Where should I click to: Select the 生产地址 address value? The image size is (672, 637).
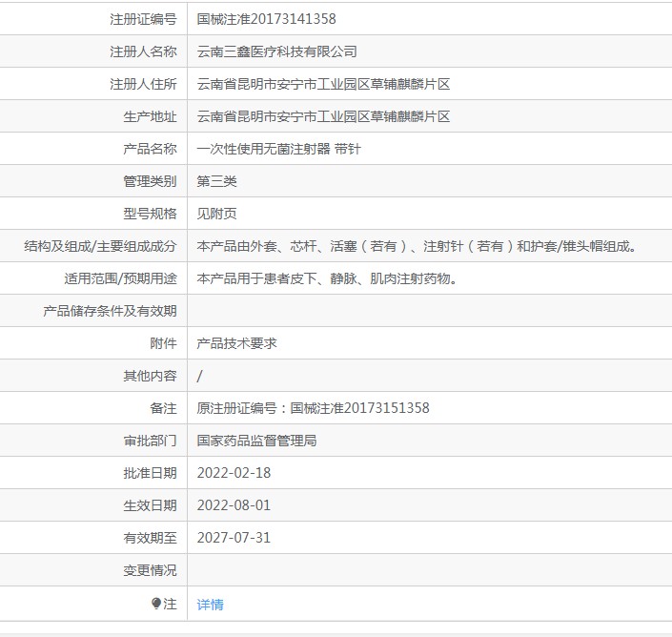pyautogui.click(x=323, y=116)
